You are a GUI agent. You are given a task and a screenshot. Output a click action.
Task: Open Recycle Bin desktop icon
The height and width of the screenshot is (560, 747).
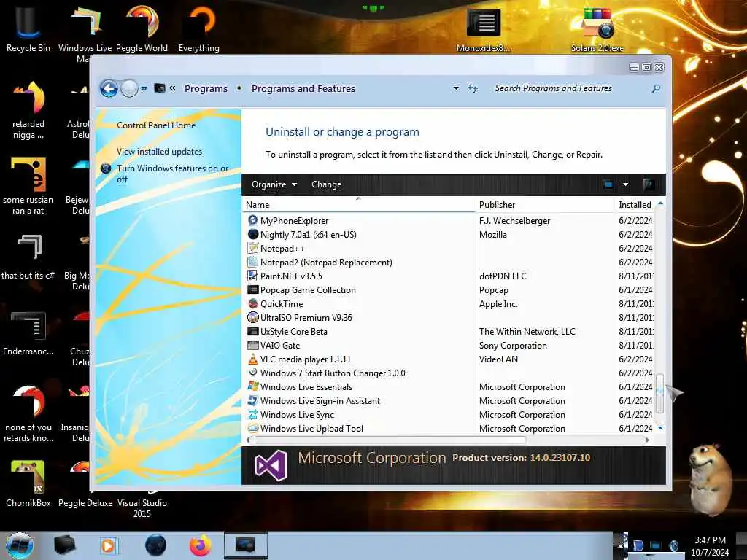(x=28, y=28)
